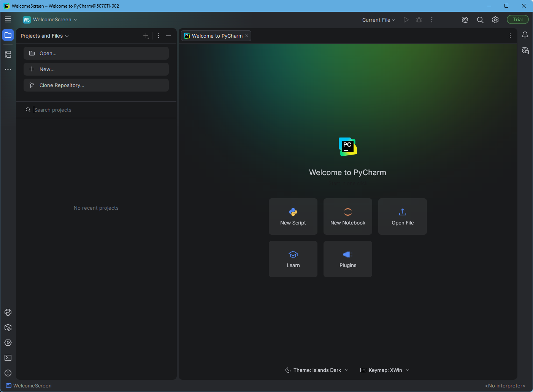Screen dimensions: 533x392
Task: Click the Open... button
Action: click(x=96, y=53)
